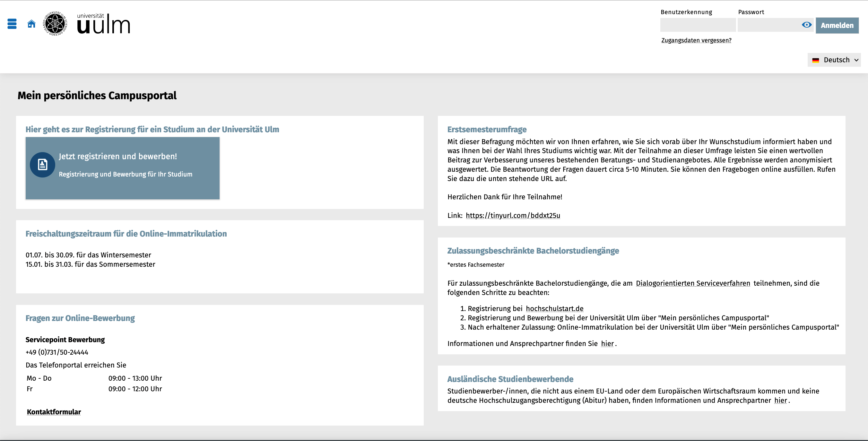Open the Deutsch language dropdown

pyautogui.click(x=834, y=60)
